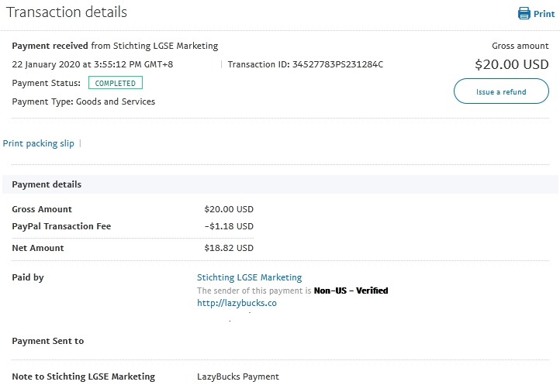Click the large $20.00 USD gross amount
560x392 pixels.
point(511,65)
